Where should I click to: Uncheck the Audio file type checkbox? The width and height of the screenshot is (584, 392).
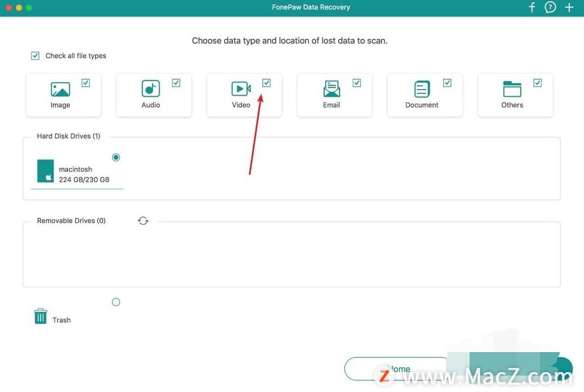(x=176, y=83)
